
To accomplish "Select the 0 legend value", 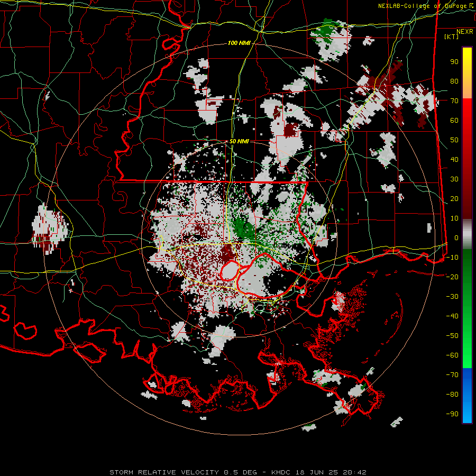I will pos(456,238).
